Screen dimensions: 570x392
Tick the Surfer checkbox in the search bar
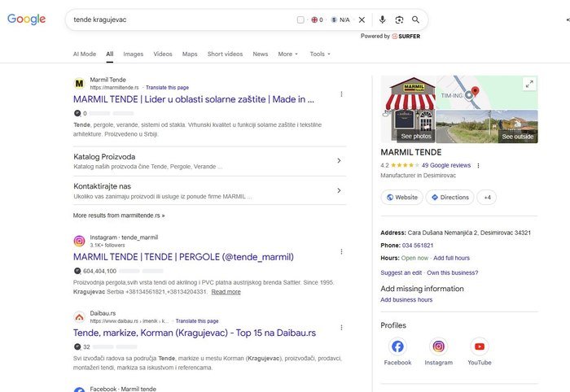point(300,20)
